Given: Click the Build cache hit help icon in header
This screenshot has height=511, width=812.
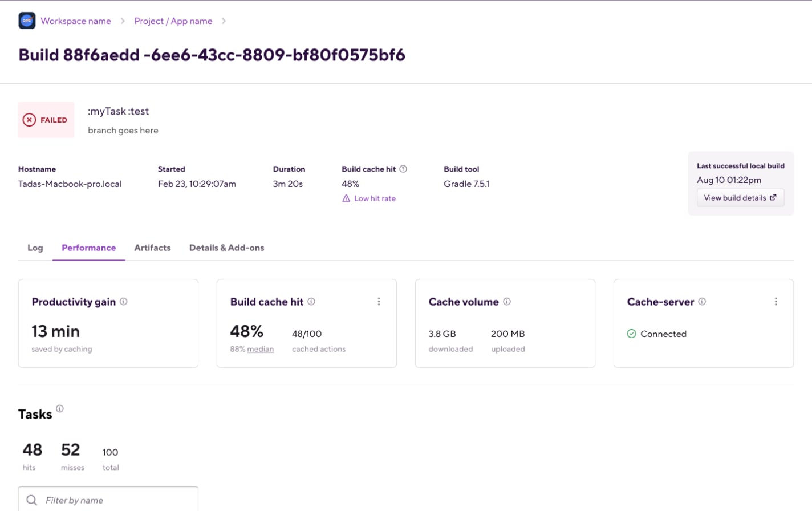Looking at the screenshot, I should (x=403, y=169).
